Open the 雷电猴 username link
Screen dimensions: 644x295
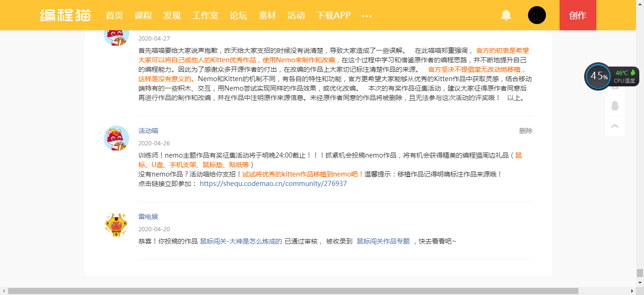coord(148,217)
